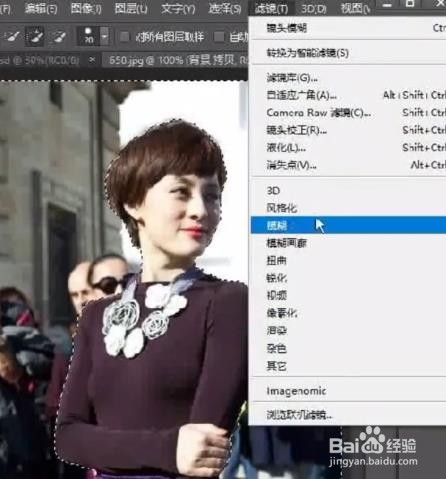The height and width of the screenshot is (479, 446).
Task: Expand the 3D filter submenu
Action: pyautogui.click(x=348, y=191)
